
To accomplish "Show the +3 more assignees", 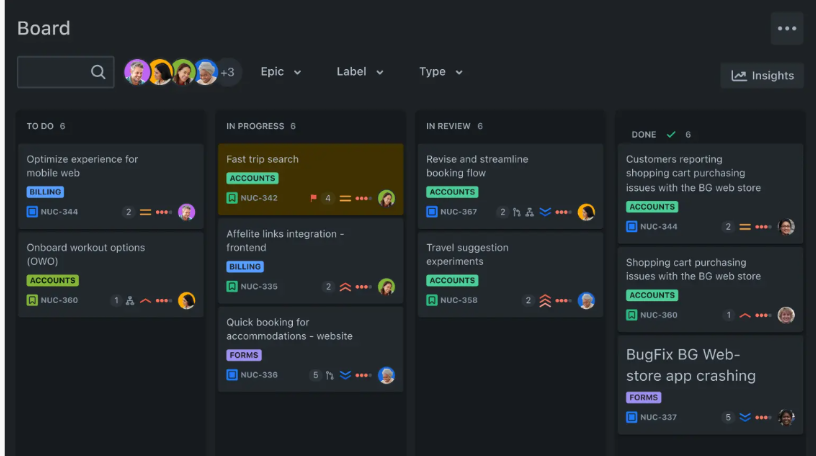I will [228, 72].
